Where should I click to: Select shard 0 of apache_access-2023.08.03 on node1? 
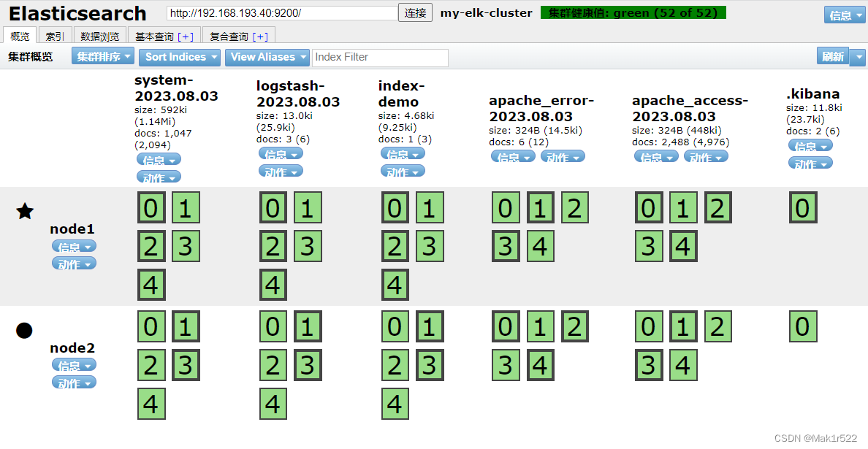(x=649, y=208)
